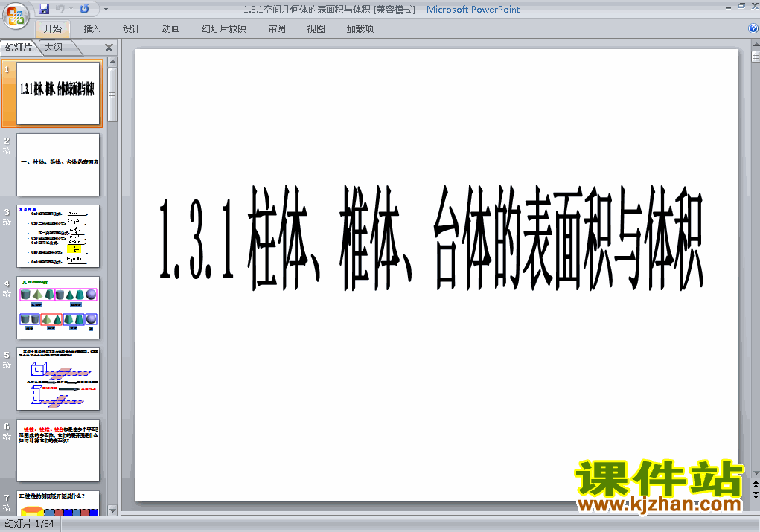Save the presentation with the floppy disk icon
Viewport: 760px width, 532px height.
[44, 9]
